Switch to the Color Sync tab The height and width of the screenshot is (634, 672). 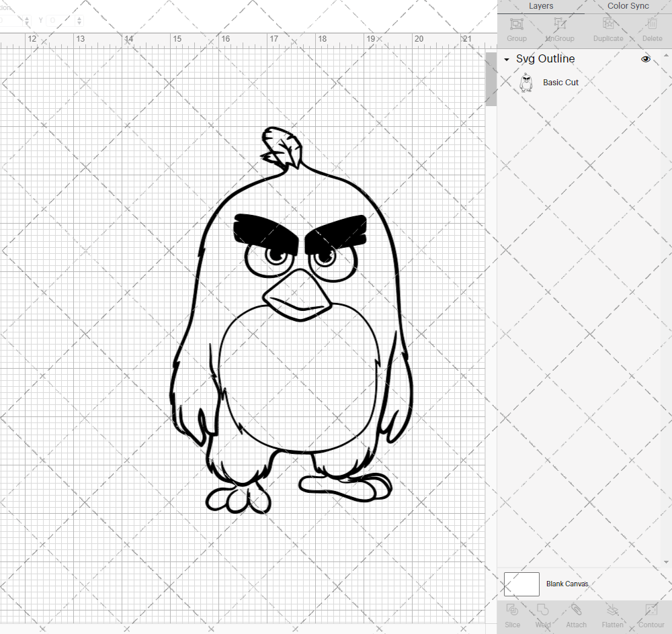tap(628, 6)
